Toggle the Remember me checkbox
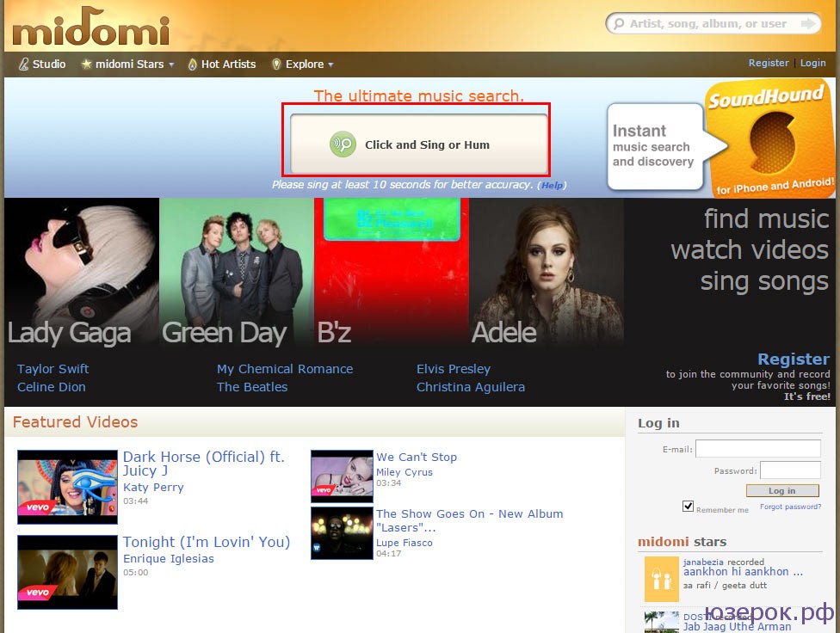The width and height of the screenshot is (840, 633). tap(689, 506)
